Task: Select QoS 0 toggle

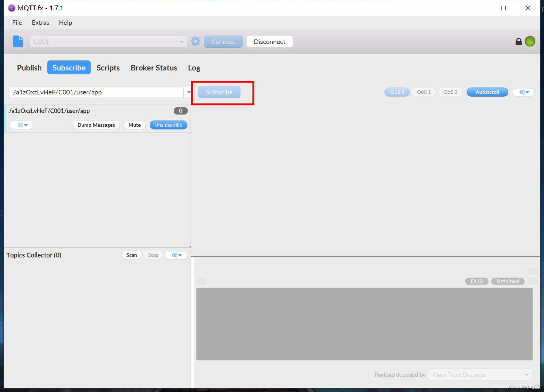Action: 397,92
